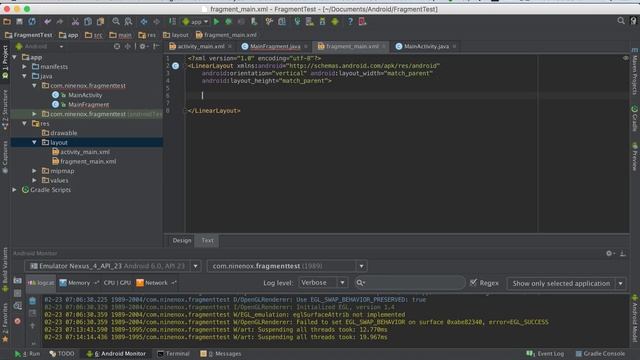This screenshot has height=360, width=640.
Task: Select MainFragment class in project tree
Action: [89, 104]
